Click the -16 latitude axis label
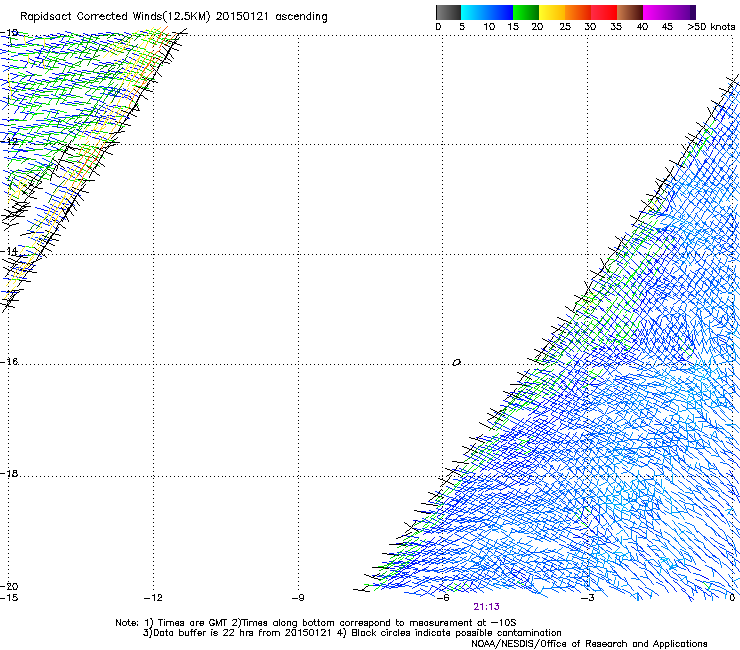The height and width of the screenshot is (650, 740). coord(9,362)
